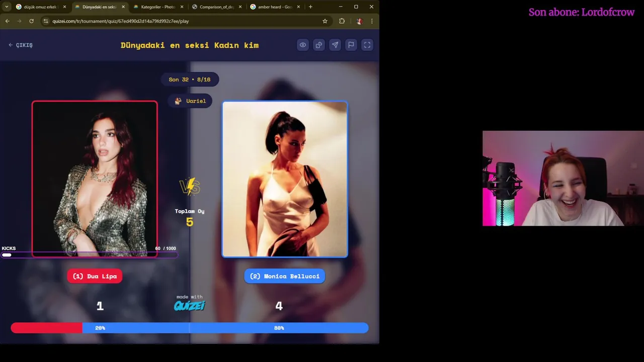Click the quizei.com address bar URL
This screenshot has width=644, height=362.
[x=121, y=21]
